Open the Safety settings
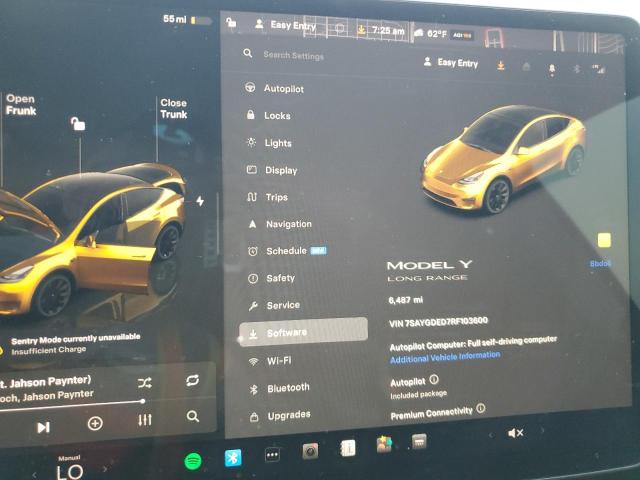Screen dimensions: 640x480 [x=271, y=278]
